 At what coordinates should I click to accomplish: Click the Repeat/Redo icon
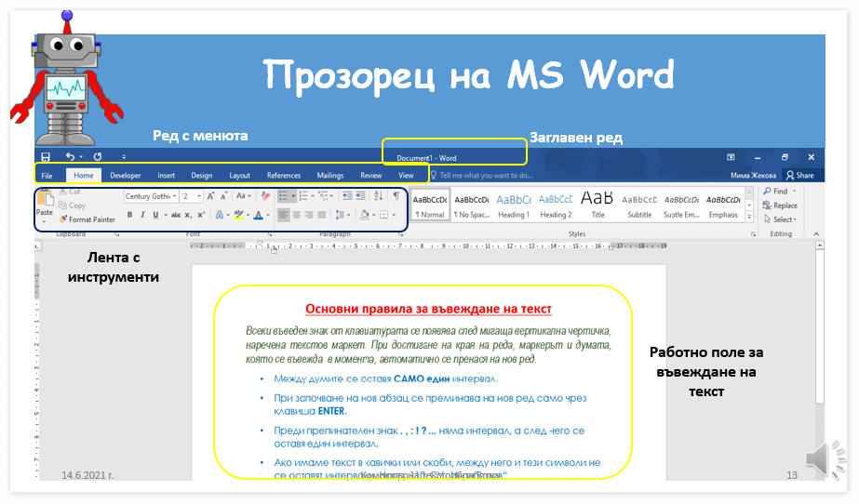tap(98, 156)
